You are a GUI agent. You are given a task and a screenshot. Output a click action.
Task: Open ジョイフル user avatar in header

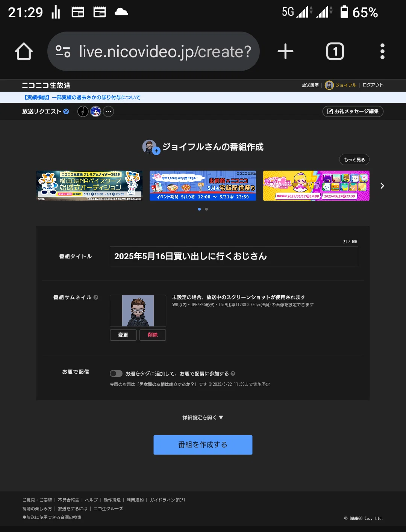pyautogui.click(x=329, y=85)
